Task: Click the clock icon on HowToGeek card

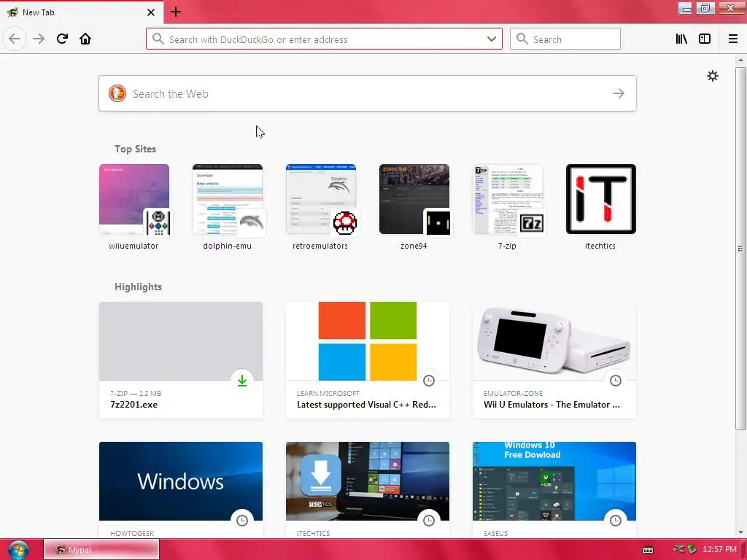Action: click(x=242, y=521)
